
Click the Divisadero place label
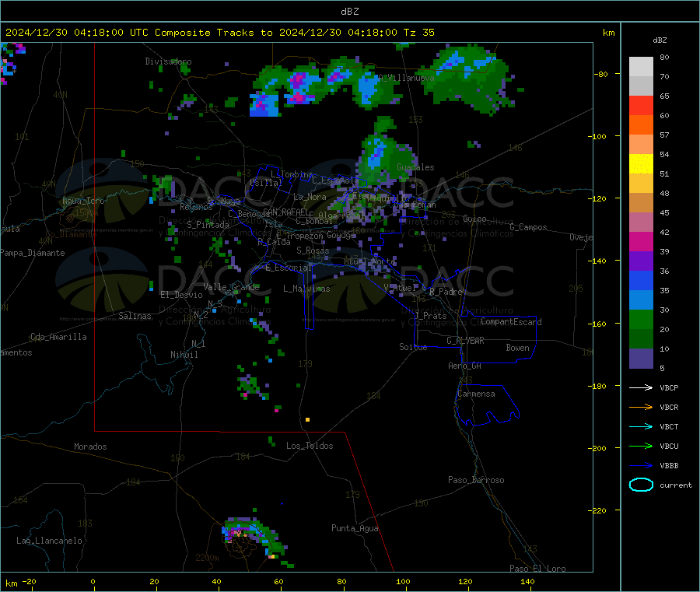pyautogui.click(x=168, y=61)
